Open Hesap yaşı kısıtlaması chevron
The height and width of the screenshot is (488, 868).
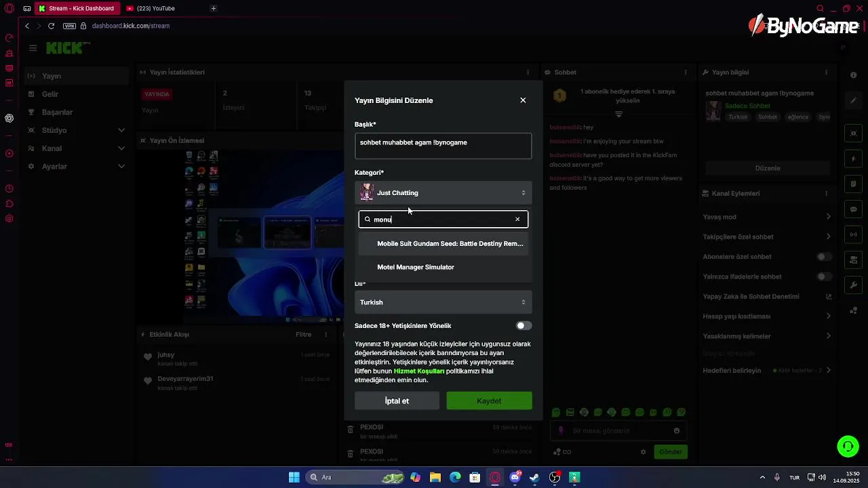[828, 317]
